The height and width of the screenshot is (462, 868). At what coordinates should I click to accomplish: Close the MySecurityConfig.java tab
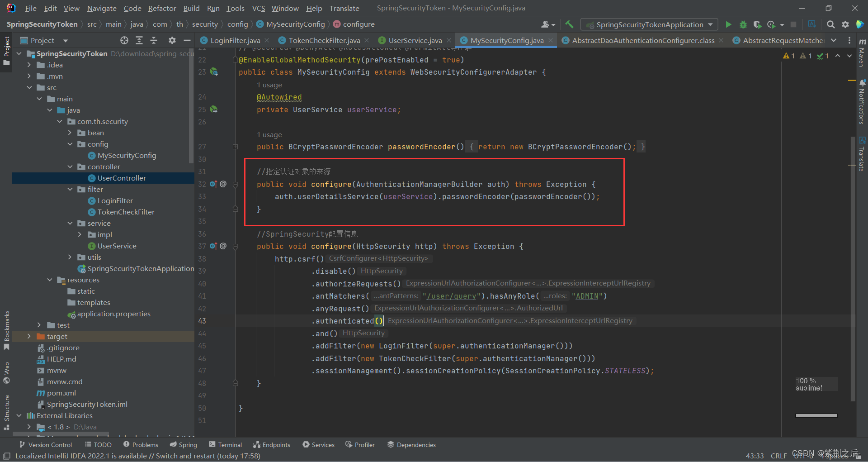point(551,40)
